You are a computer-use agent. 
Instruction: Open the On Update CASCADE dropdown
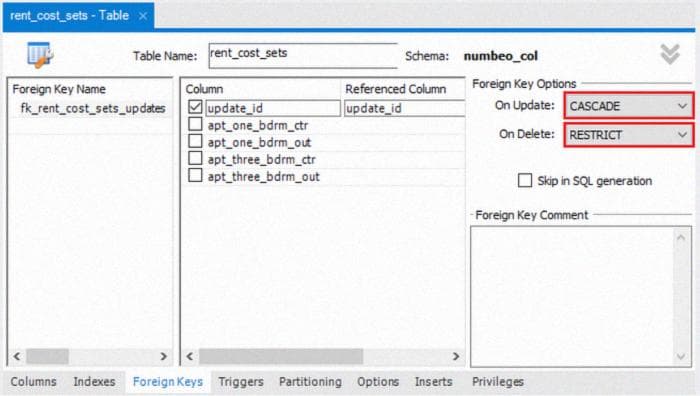tap(629, 106)
